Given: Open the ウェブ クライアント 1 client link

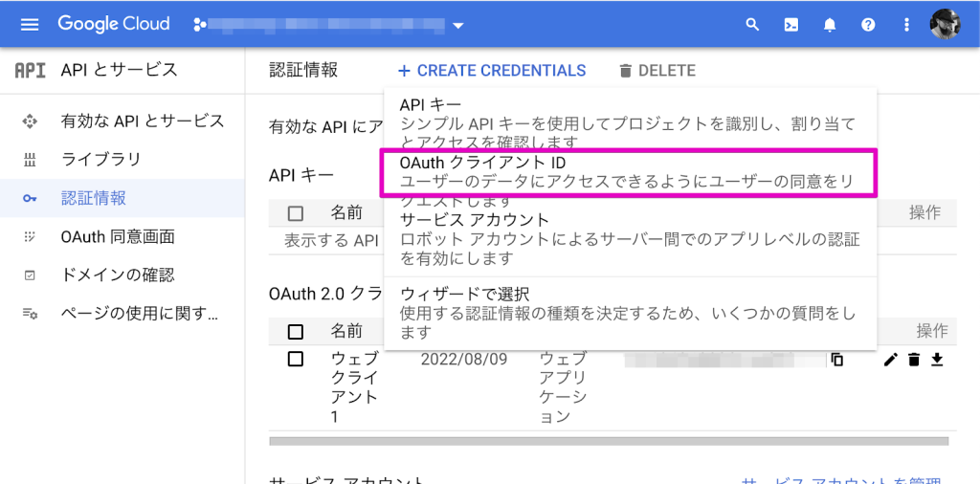Looking at the screenshot, I should pos(354,387).
